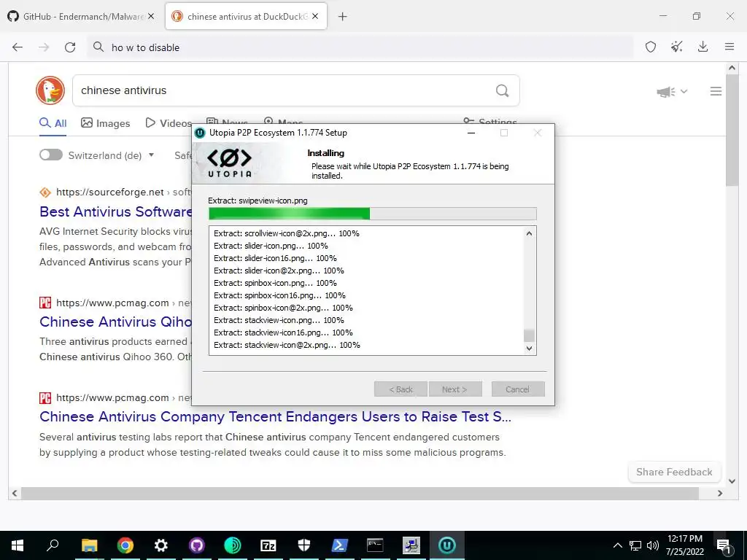
Task: Open the notification center
Action: click(723, 546)
